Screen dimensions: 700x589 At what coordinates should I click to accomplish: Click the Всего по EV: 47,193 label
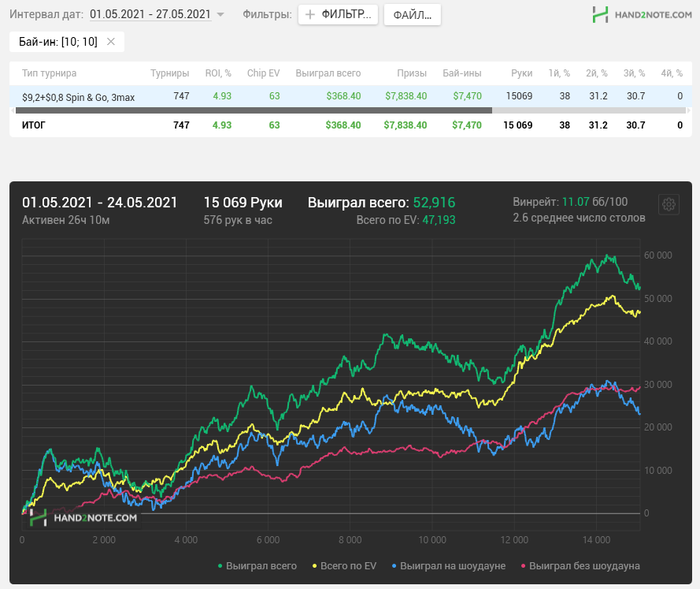click(406, 220)
